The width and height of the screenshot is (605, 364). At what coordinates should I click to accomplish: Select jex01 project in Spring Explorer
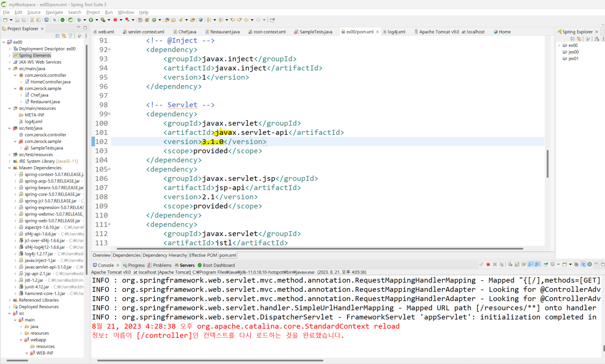pos(570,59)
